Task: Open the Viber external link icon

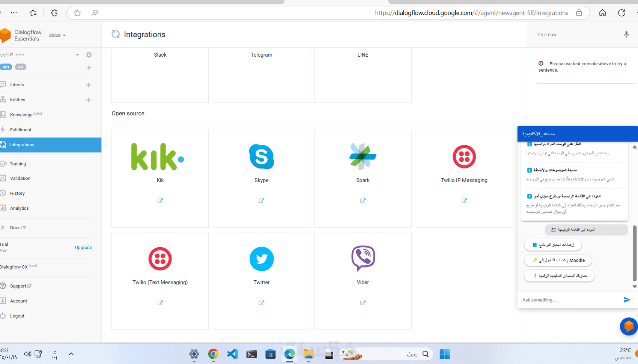Action: coord(363,303)
